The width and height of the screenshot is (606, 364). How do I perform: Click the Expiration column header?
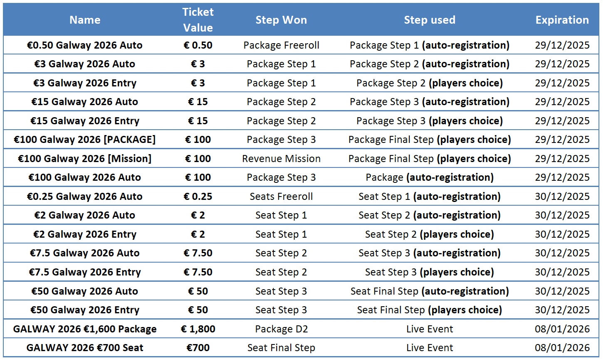coord(562,20)
